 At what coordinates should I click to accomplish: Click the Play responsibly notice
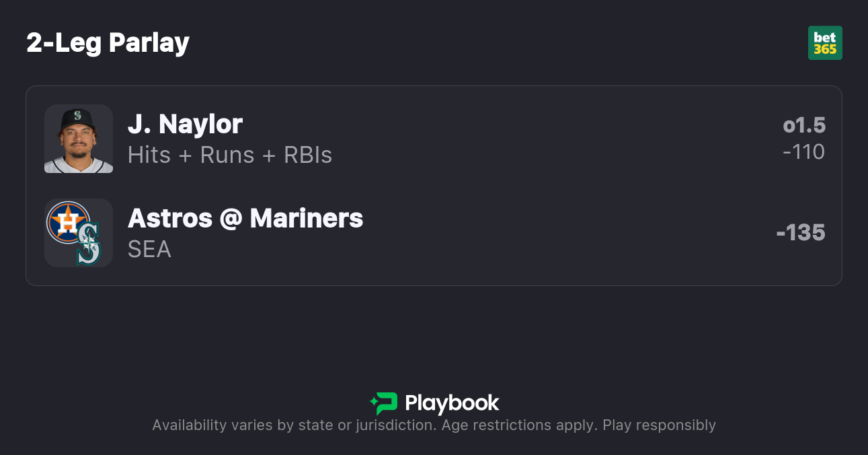click(659, 425)
